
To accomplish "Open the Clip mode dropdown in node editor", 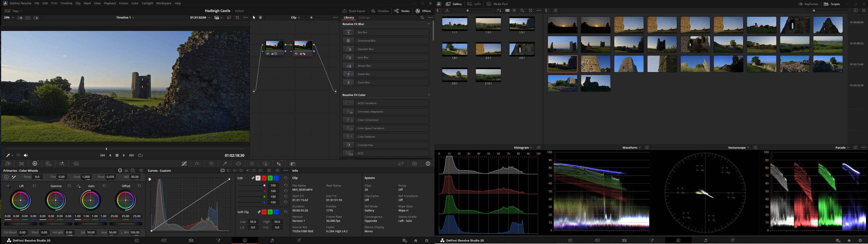I will point(295,18).
